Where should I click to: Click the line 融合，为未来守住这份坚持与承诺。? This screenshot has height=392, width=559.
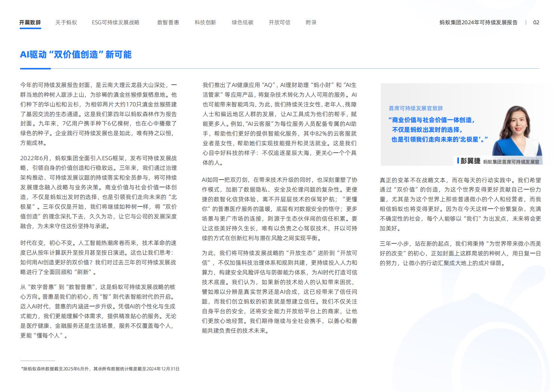(x=65, y=226)
